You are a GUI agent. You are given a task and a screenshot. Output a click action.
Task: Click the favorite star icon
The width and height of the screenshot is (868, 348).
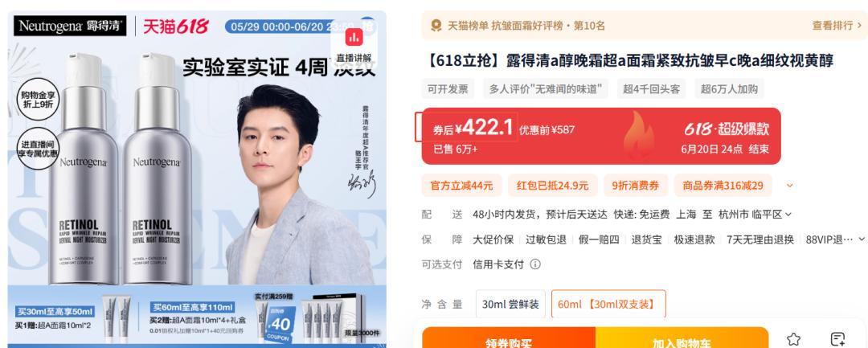(793, 339)
